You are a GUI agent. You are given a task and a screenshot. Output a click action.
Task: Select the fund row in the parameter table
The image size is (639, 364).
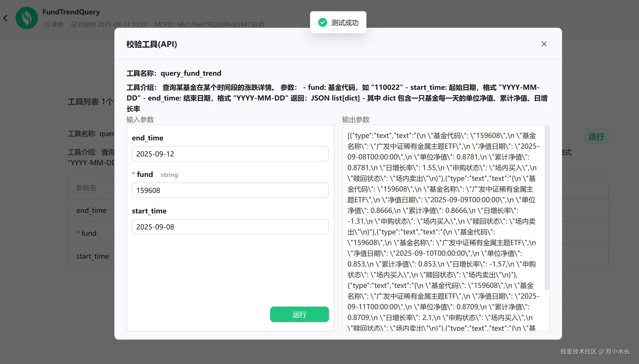click(x=89, y=233)
